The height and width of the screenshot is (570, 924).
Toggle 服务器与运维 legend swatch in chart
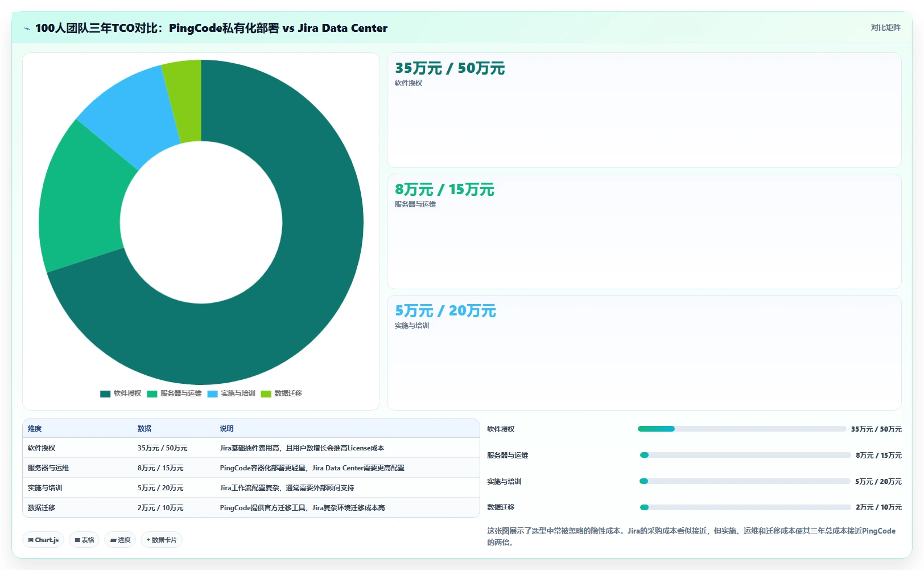tap(152, 393)
